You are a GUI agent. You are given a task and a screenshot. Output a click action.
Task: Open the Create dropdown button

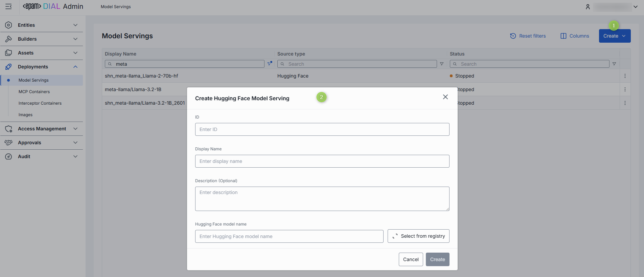614,36
